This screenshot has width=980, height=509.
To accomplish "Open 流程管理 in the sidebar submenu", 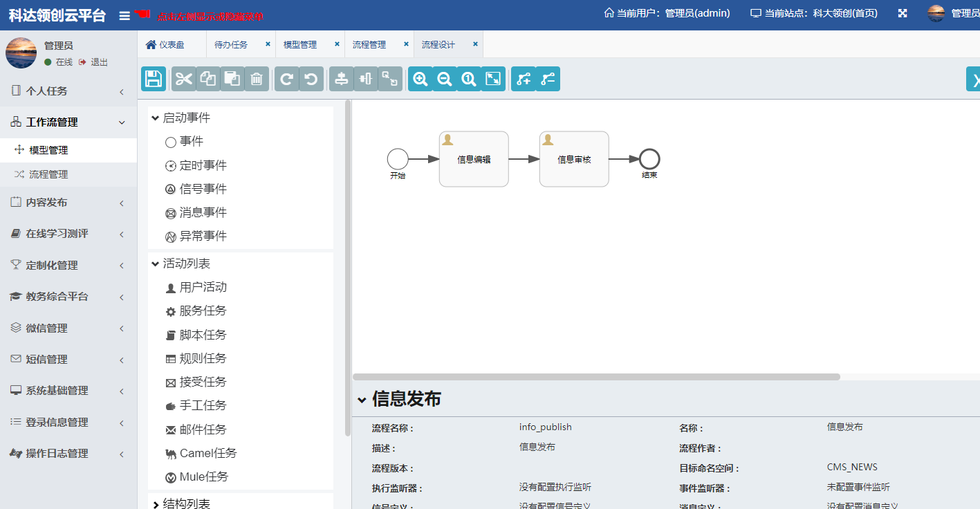I will 68,174.
